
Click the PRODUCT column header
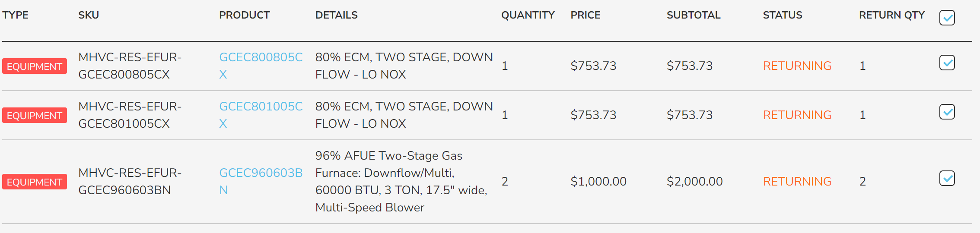(244, 15)
